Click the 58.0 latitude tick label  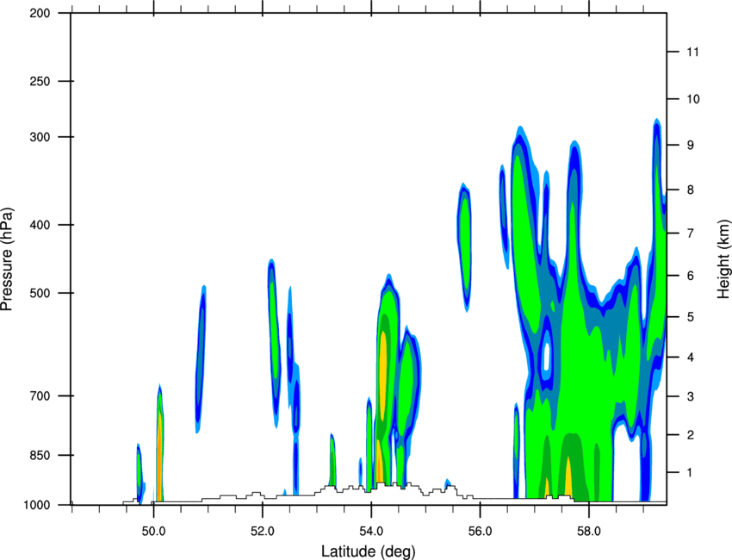pos(589,532)
